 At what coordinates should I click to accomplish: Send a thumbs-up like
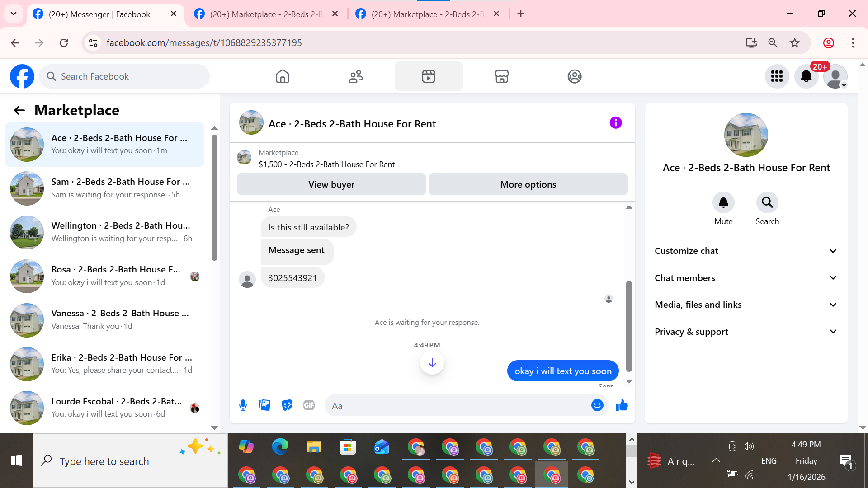(622, 405)
